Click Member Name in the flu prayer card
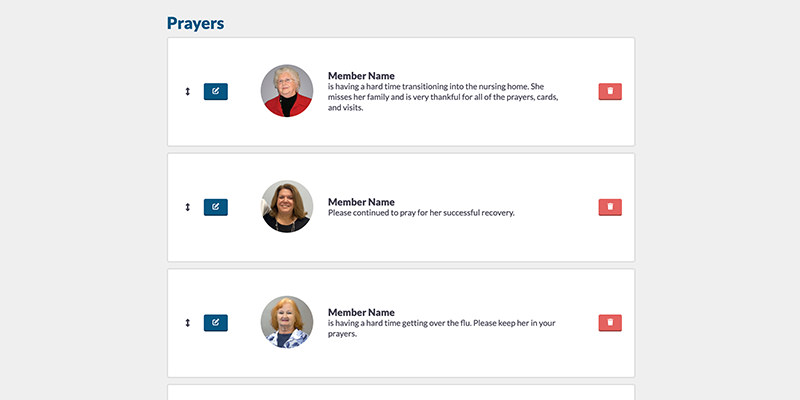 coord(361,312)
